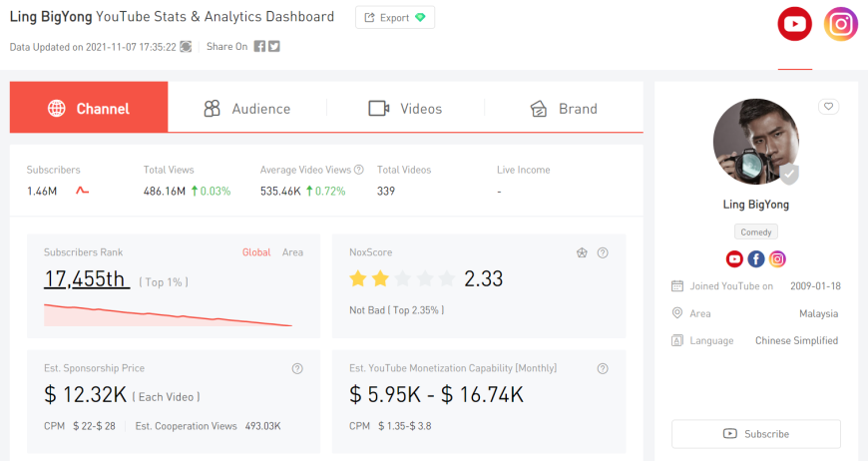The image size is (868, 461).
Task: Click the Export button
Action: (x=395, y=18)
